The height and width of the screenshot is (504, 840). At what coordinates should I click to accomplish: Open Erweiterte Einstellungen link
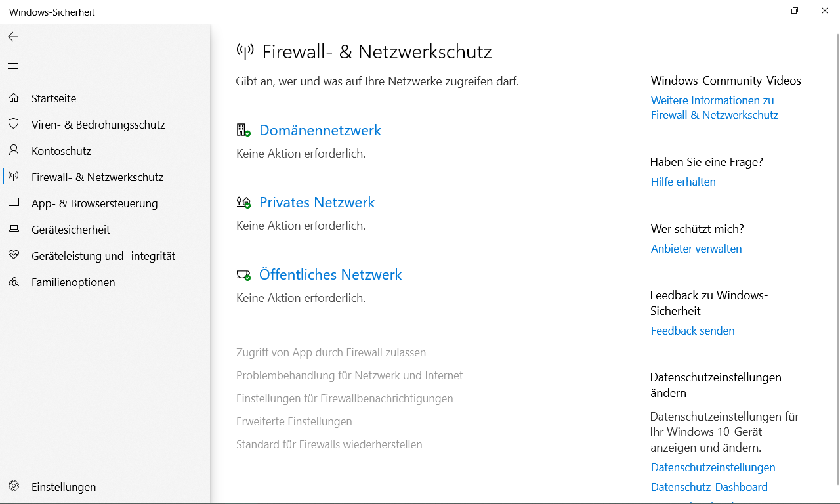tap(294, 421)
